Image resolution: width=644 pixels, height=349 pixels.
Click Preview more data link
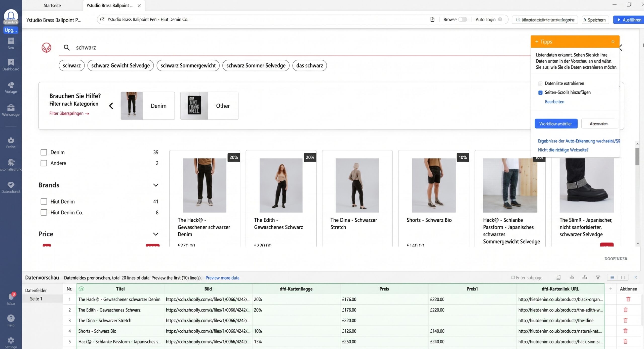[222, 278]
